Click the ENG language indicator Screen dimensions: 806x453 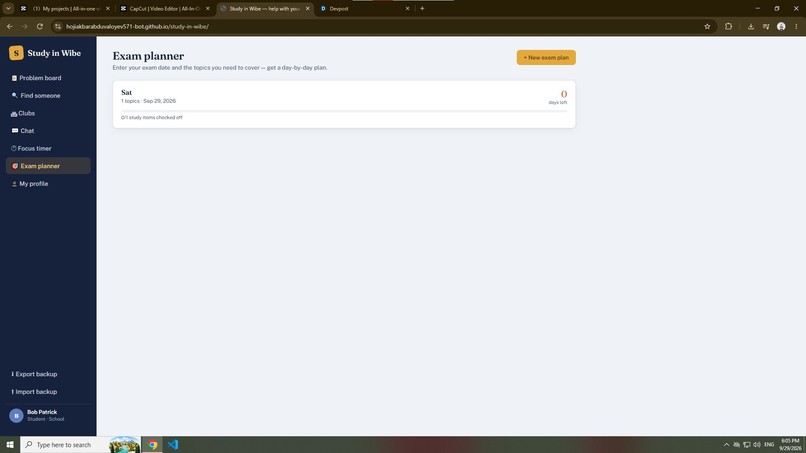(769, 445)
